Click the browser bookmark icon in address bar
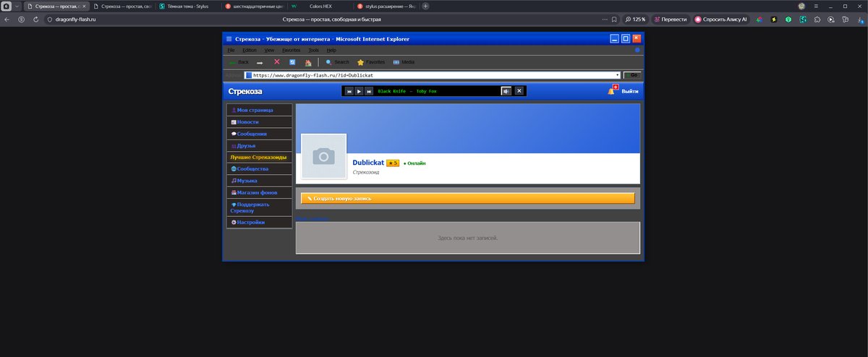Viewport: 868px width, 357px height. (613, 20)
